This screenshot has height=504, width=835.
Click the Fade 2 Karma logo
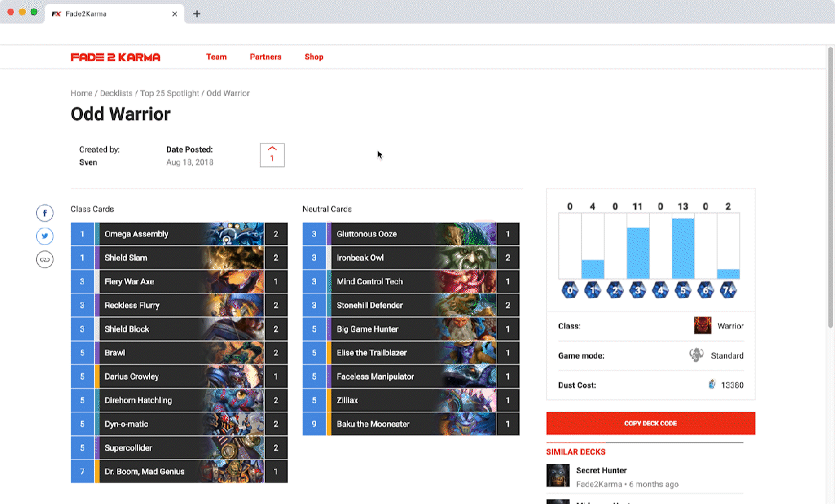pos(116,57)
